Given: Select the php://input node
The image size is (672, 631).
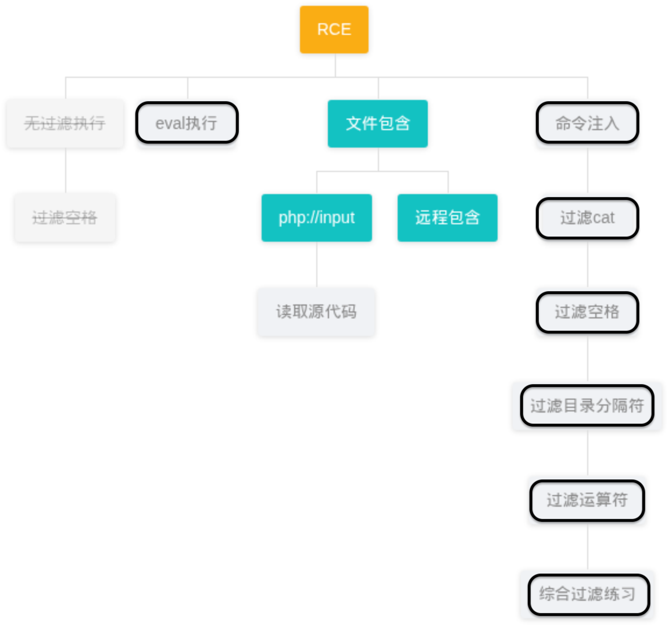Looking at the screenshot, I should 316,218.
